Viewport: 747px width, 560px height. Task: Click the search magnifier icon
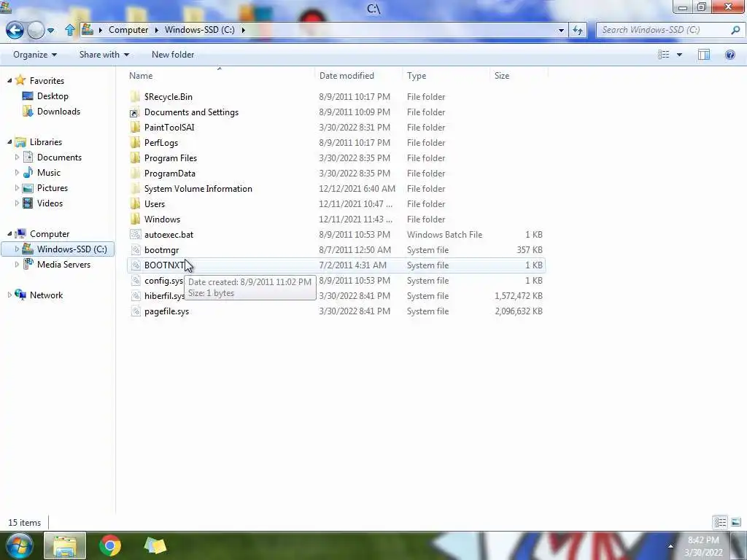[735, 30]
